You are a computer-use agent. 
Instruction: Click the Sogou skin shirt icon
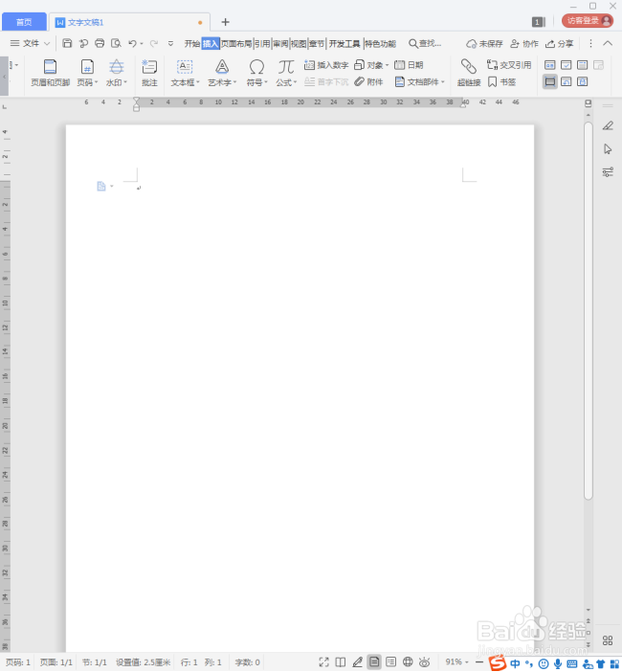(x=601, y=664)
